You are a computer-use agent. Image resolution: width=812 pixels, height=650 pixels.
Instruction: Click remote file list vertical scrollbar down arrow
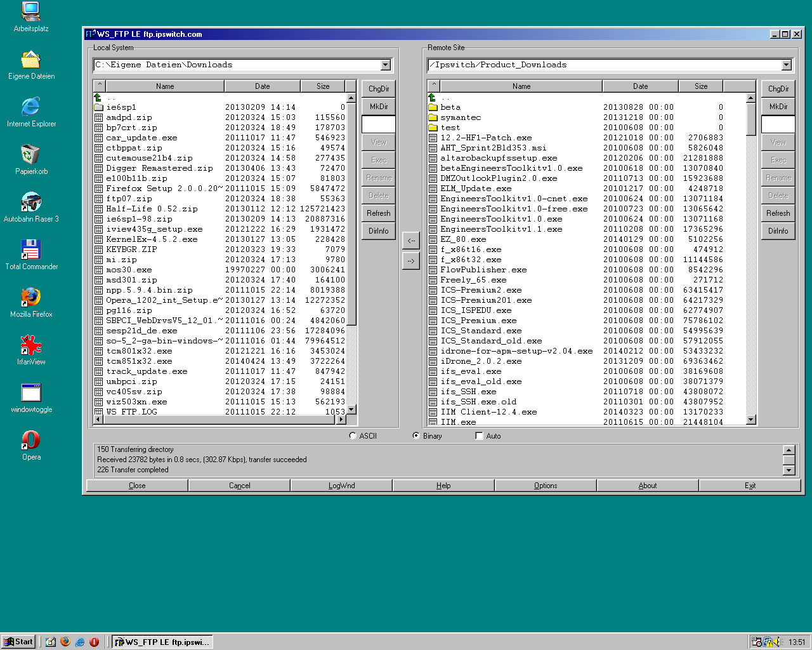coord(751,419)
